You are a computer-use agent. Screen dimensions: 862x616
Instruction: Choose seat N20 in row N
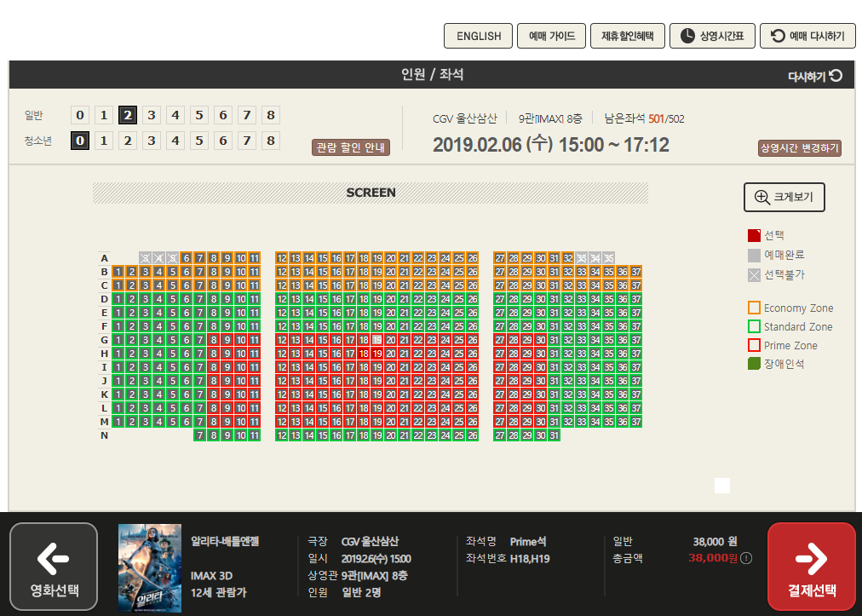tap(390, 435)
